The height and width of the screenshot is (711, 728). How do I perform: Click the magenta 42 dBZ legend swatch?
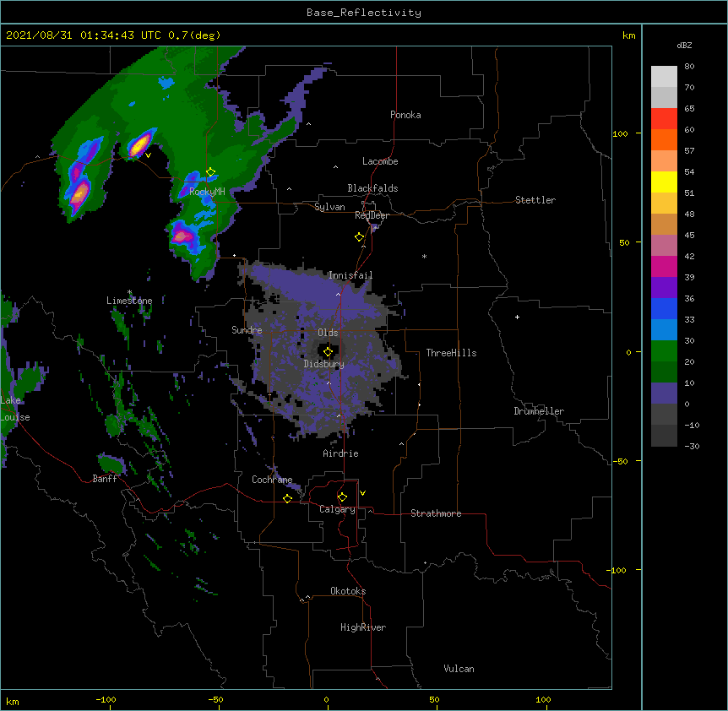(x=664, y=266)
